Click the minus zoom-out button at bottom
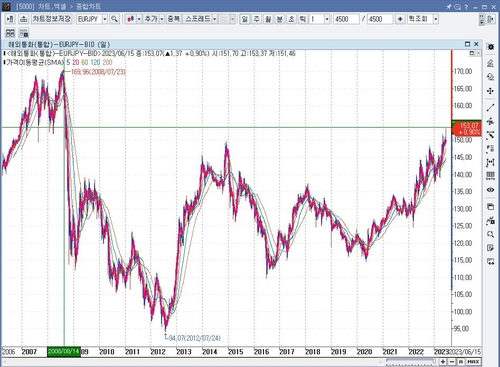This screenshot has width=500, height=367. tap(452, 361)
